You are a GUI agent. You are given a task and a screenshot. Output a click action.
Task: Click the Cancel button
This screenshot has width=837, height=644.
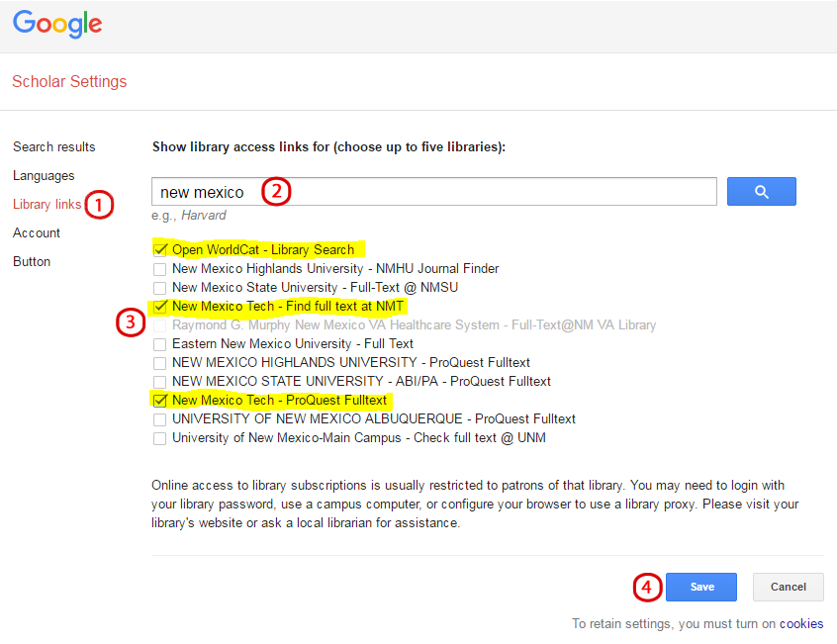788,587
